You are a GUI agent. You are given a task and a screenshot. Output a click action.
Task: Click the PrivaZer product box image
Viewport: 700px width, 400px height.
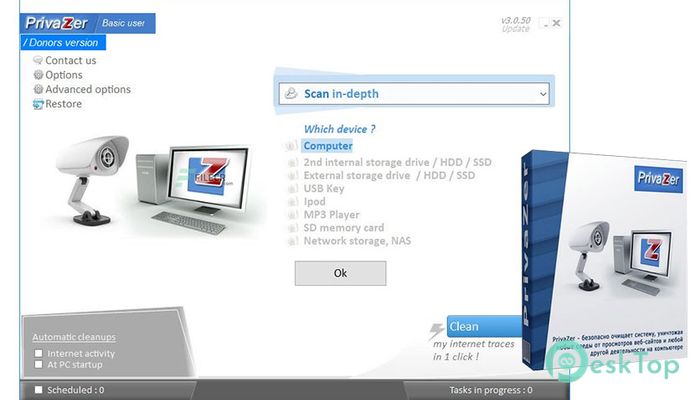pos(604,260)
